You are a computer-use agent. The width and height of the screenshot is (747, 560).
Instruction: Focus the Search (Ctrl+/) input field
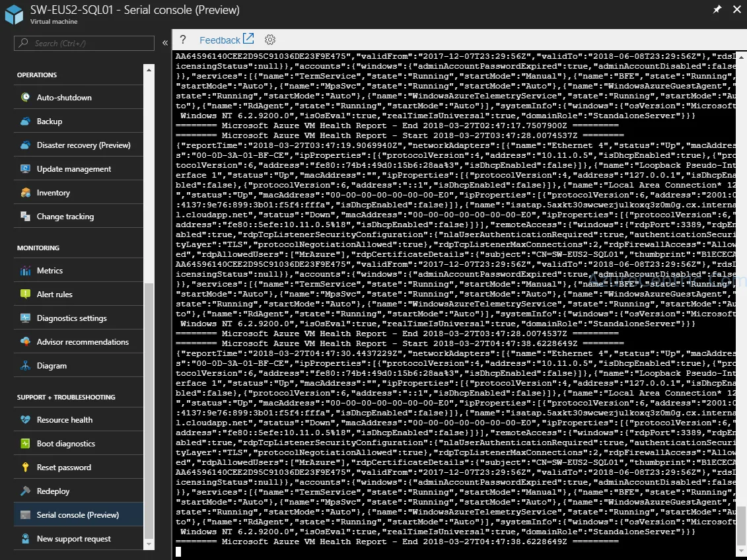point(85,43)
